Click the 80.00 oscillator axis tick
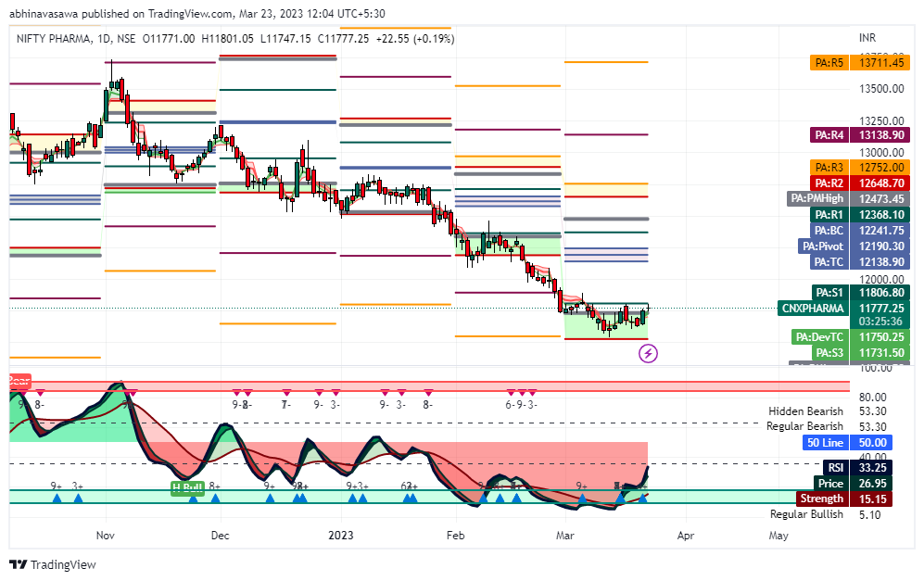 point(873,398)
